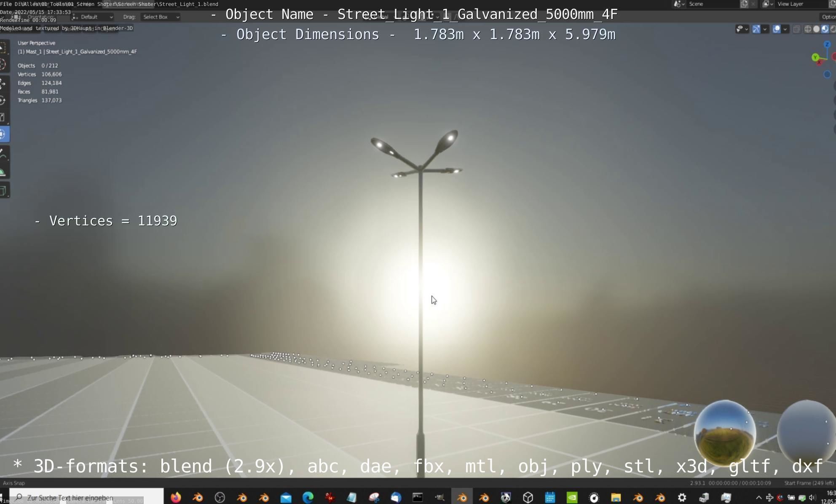The image size is (836, 504).
Task: Open the Default orientation dropdown
Action: (x=92, y=17)
